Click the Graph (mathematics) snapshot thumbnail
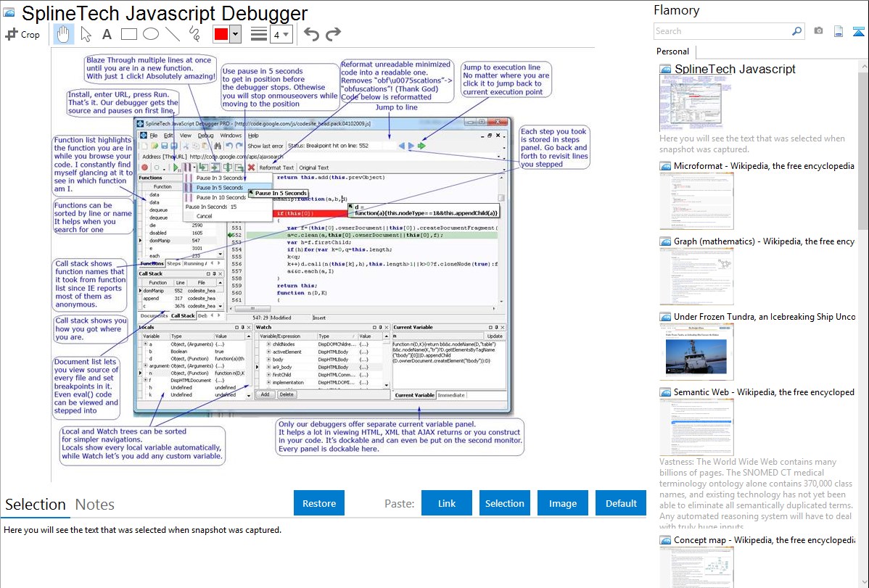Screen dimensions: 869x588 [696, 276]
